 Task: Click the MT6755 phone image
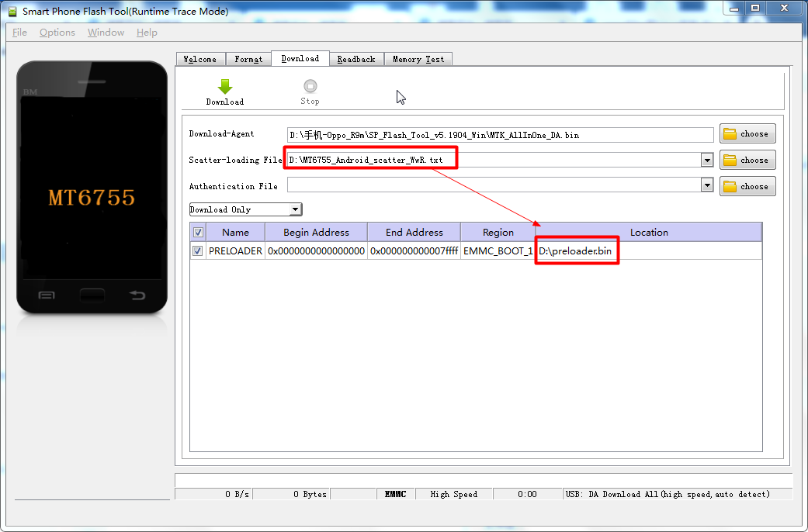pos(92,188)
